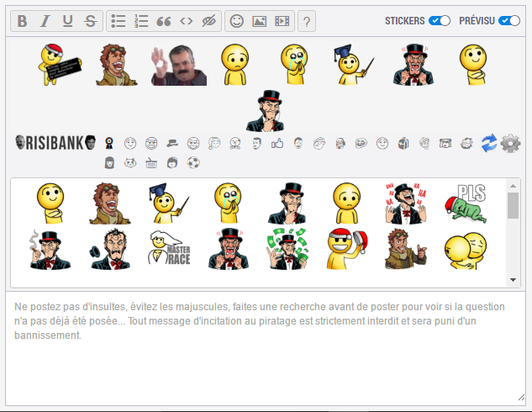532x412 pixels.
Task: Insert spoiler with crossed-eye icon
Action: coord(209,21)
